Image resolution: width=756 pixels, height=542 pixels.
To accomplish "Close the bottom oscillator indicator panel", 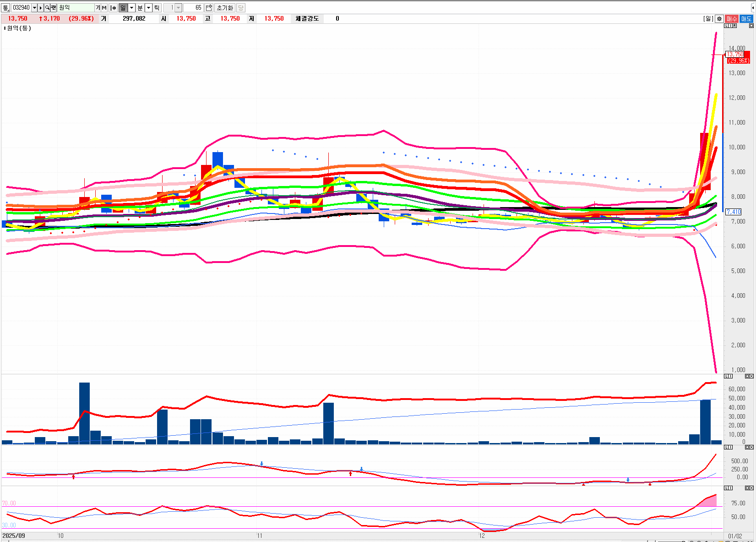I will [751, 488].
